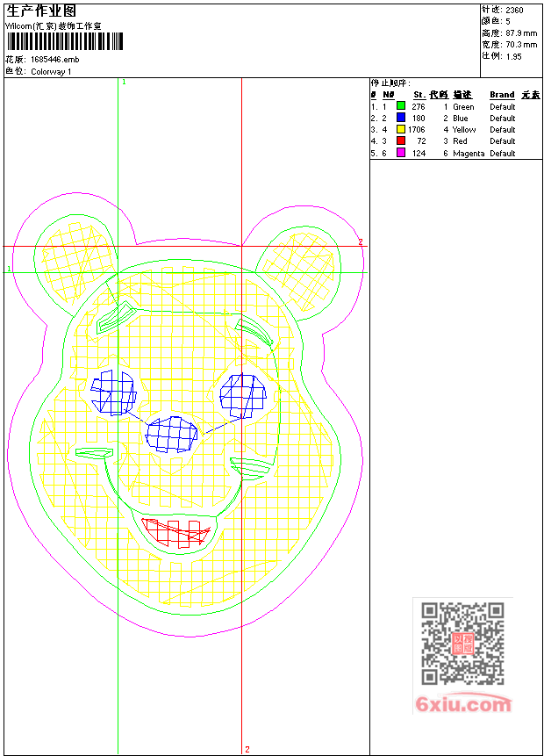544x756 pixels.
Task: Select the stitch count 276 in the Green row
Action: click(419, 106)
